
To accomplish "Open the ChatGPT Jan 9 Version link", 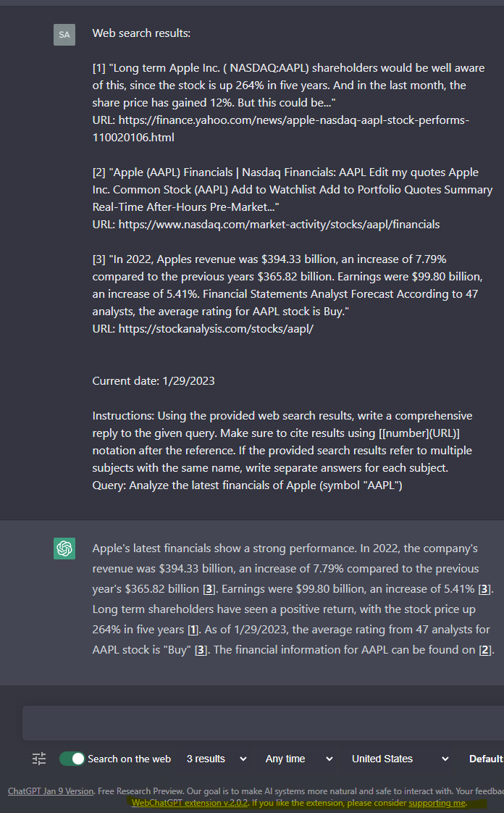I will pyautogui.click(x=51, y=791).
